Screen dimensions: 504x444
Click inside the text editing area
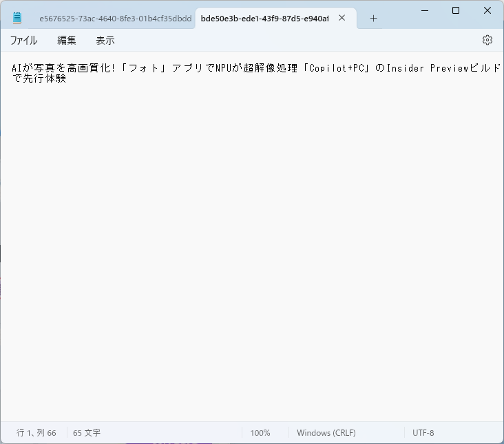[x=252, y=236]
